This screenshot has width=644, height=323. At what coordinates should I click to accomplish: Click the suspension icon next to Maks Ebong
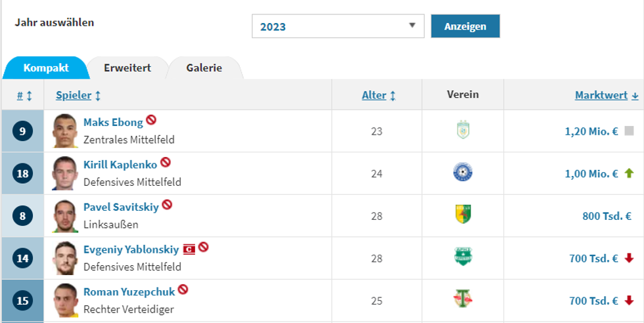pos(151,120)
